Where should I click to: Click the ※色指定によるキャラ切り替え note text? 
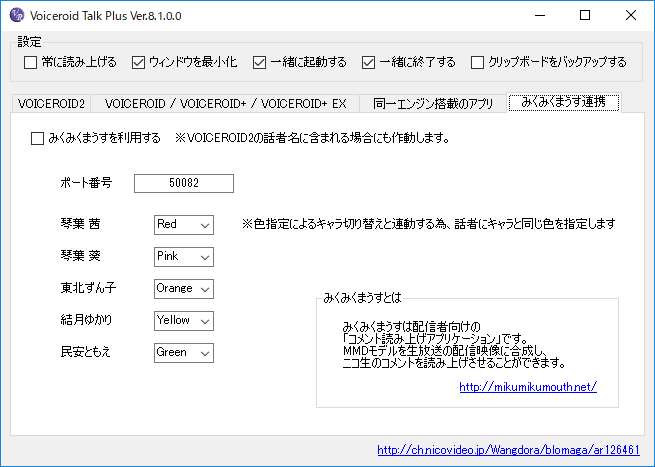429,224
